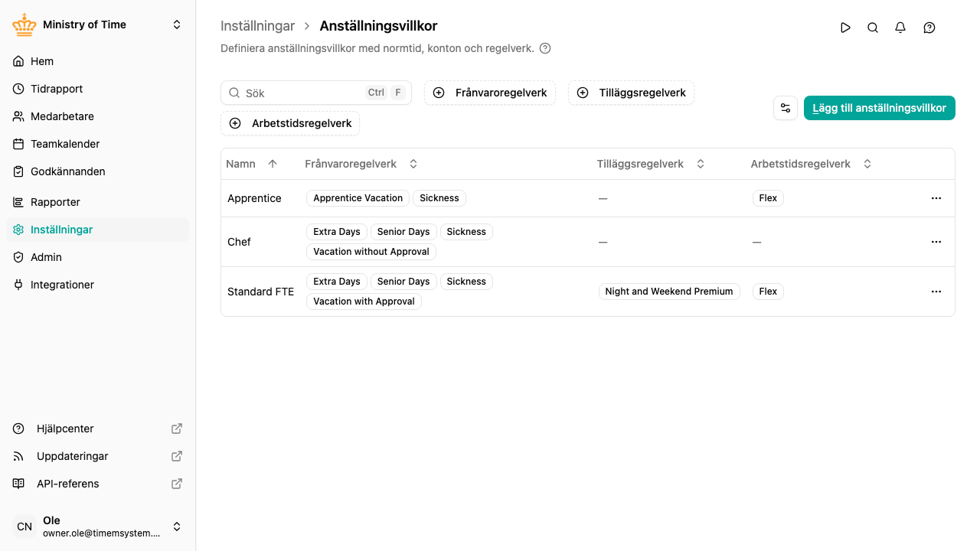
Task: Open the Teamkalender page
Action: click(98, 144)
